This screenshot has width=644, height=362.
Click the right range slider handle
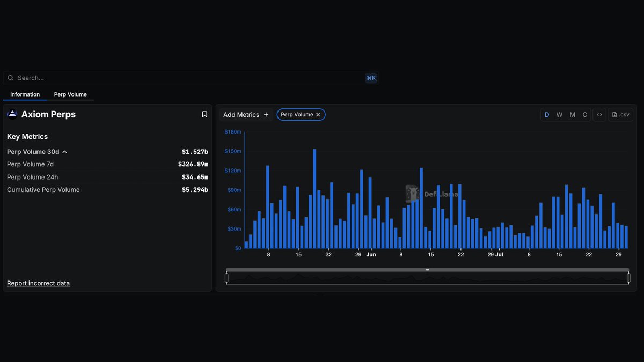628,278
